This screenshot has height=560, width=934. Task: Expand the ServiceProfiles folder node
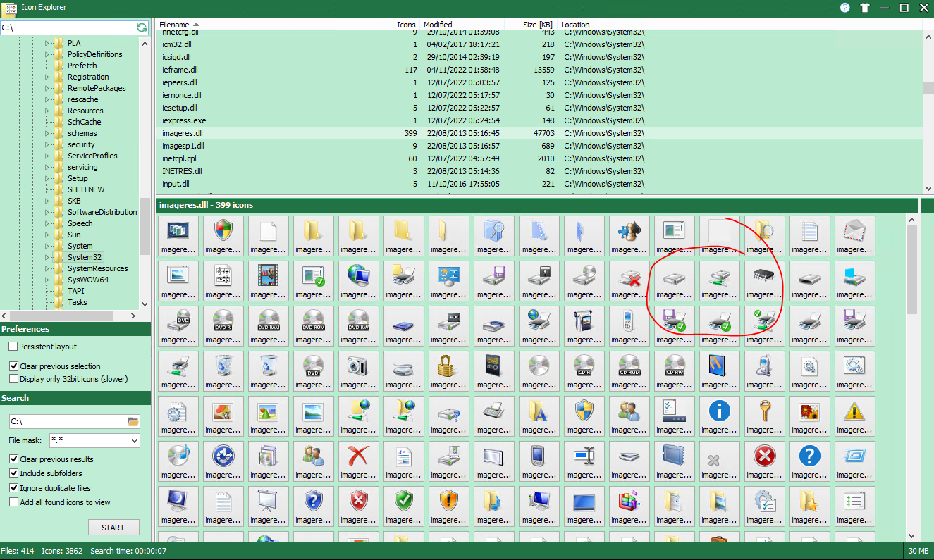47,156
